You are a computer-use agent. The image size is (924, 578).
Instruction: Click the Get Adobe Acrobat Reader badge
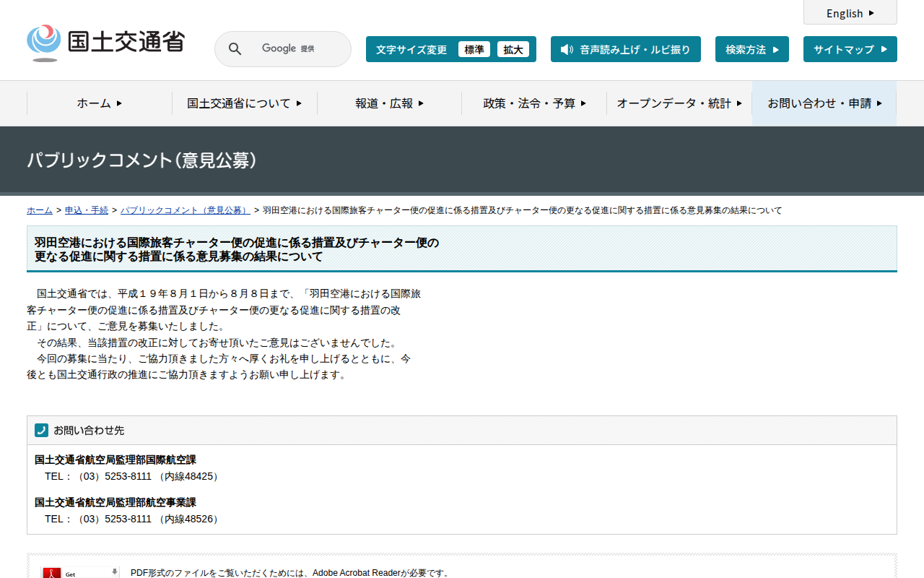[x=80, y=572]
